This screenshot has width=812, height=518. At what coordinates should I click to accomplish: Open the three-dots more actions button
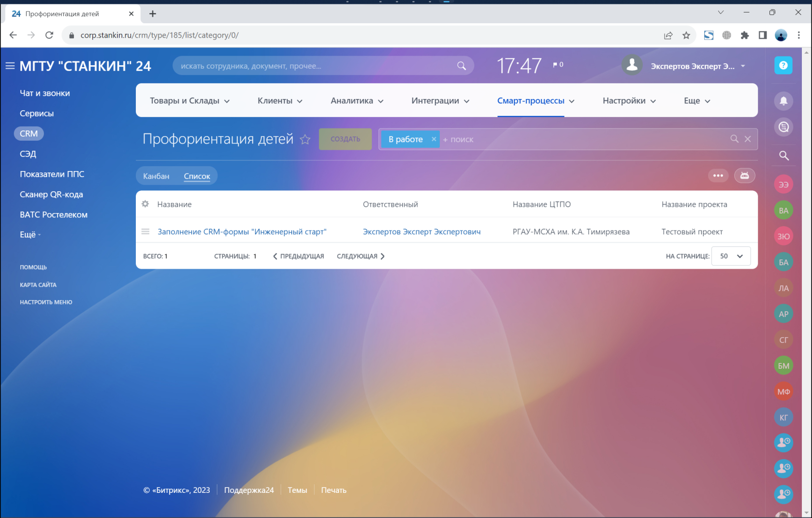(x=718, y=175)
